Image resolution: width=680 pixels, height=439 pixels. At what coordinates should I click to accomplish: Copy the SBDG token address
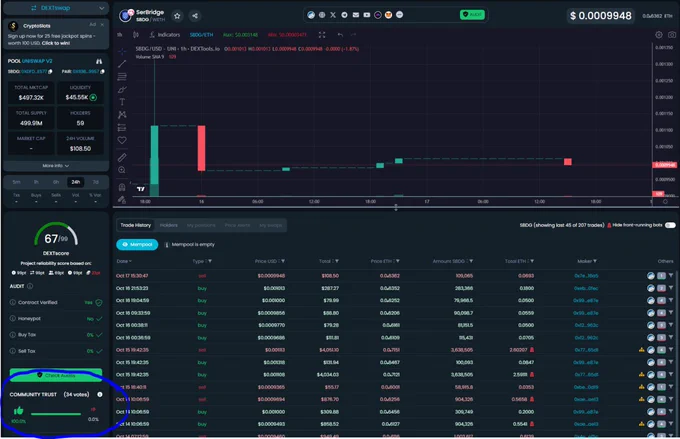[x=50, y=72]
